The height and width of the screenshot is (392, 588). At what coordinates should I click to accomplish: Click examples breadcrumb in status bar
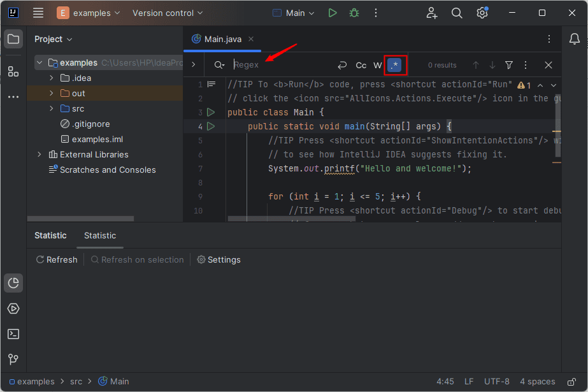coord(31,382)
